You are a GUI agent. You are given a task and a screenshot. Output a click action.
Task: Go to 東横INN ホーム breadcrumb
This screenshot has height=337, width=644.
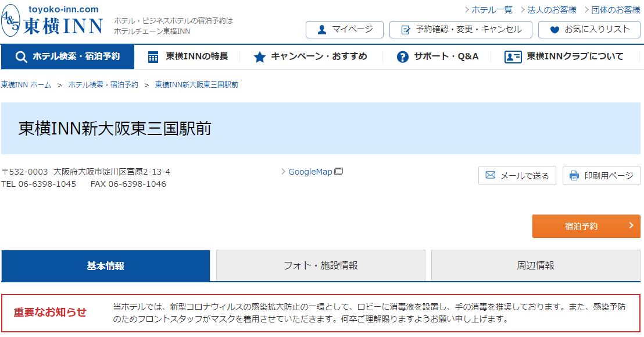pos(26,85)
